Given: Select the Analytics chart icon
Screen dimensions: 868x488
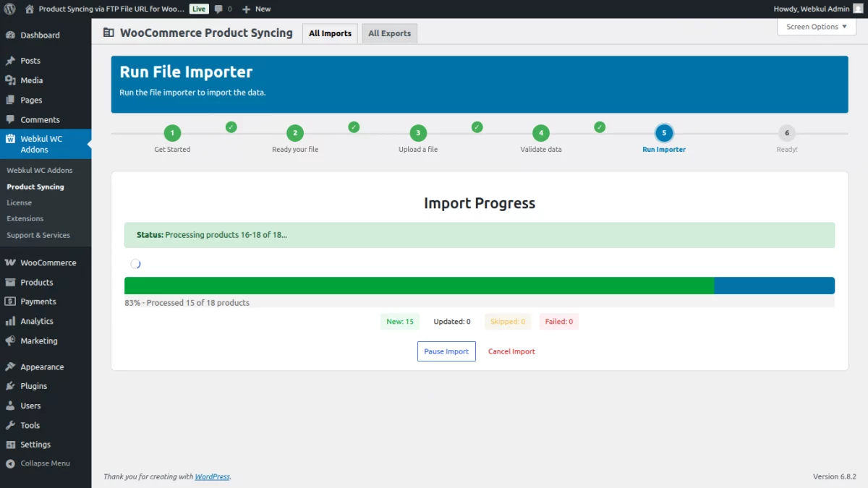Looking at the screenshot, I should click(x=10, y=321).
